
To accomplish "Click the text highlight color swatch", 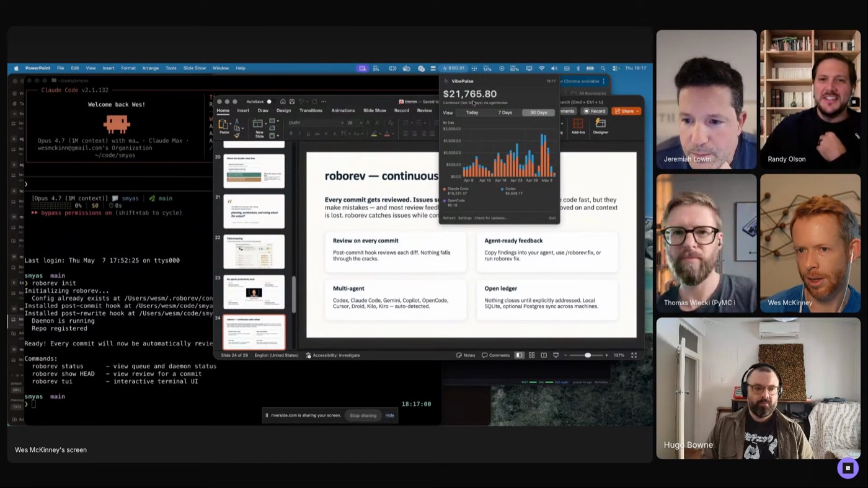I will point(374,133).
